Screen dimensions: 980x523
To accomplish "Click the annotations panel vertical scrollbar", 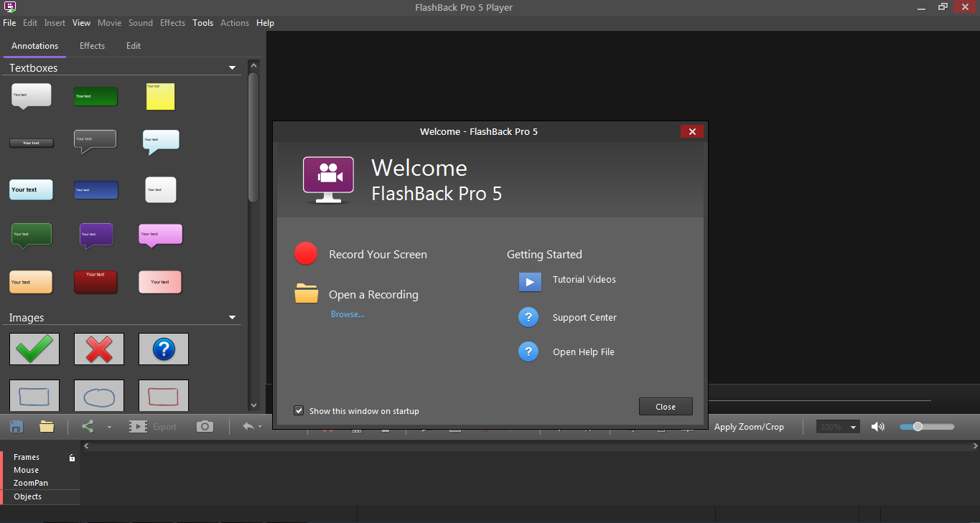I will click(x=253, y=138).
